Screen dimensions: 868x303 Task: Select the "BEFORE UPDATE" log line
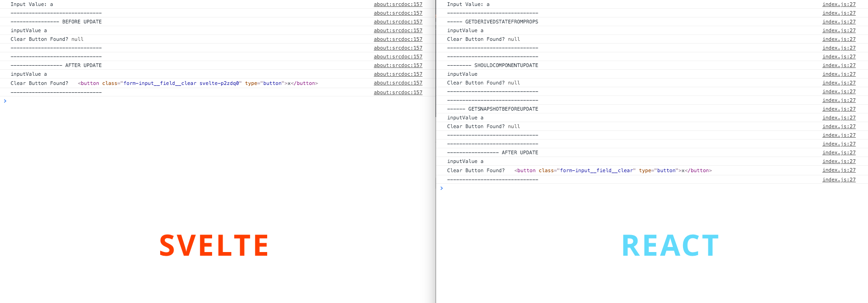[x=56, y=22]
